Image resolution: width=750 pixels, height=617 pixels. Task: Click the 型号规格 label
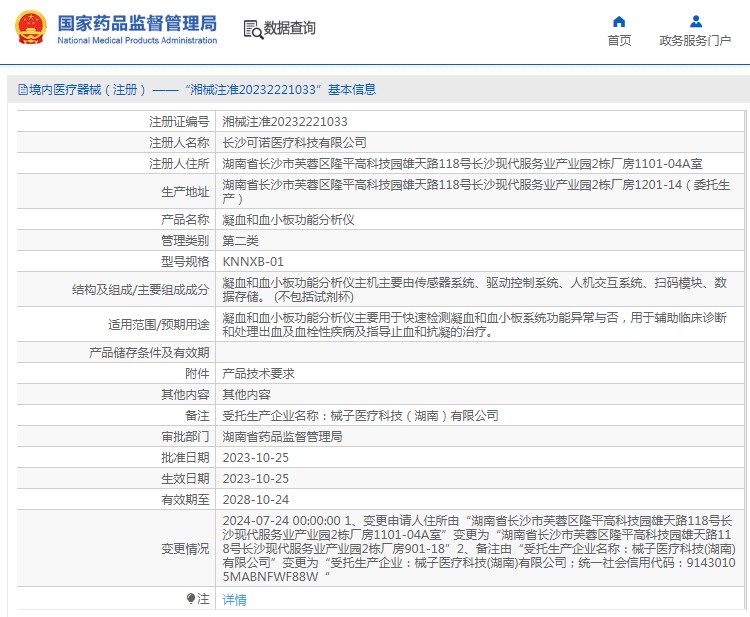(185, 262)
